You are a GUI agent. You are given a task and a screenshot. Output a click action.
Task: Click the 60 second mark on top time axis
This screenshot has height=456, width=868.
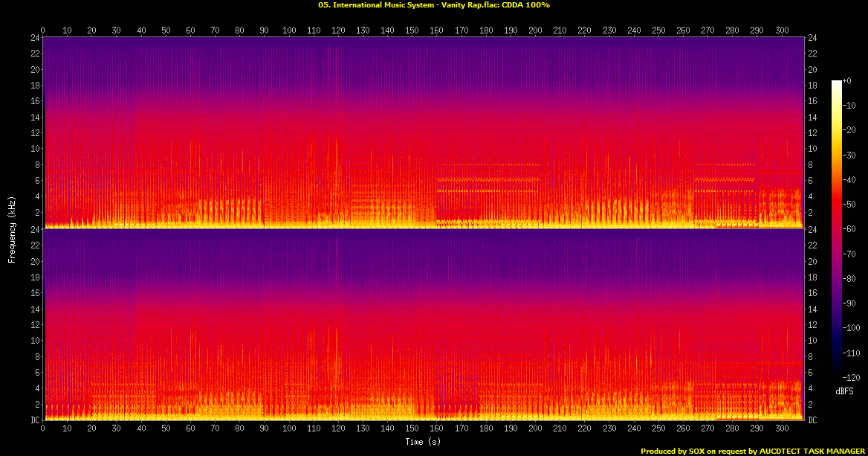pyautogui.click(x=190, y=30)
